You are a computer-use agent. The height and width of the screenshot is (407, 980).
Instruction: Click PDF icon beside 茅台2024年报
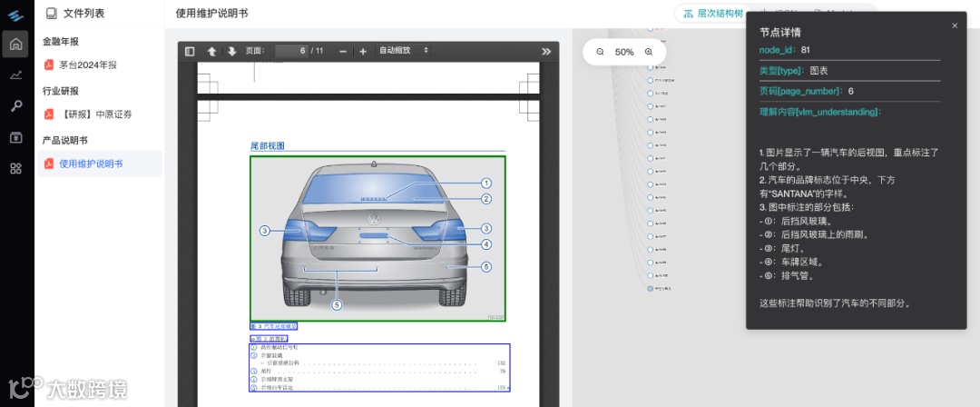coord(49,65)
